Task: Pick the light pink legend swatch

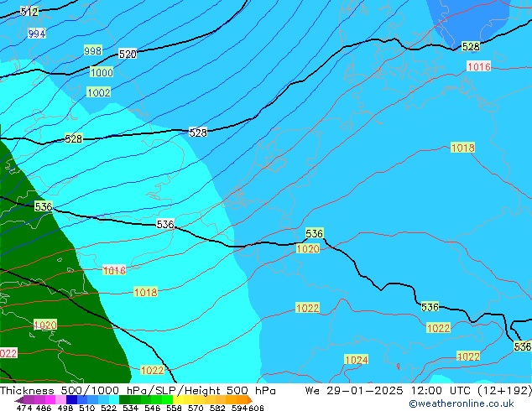Action: coord(60,399)
